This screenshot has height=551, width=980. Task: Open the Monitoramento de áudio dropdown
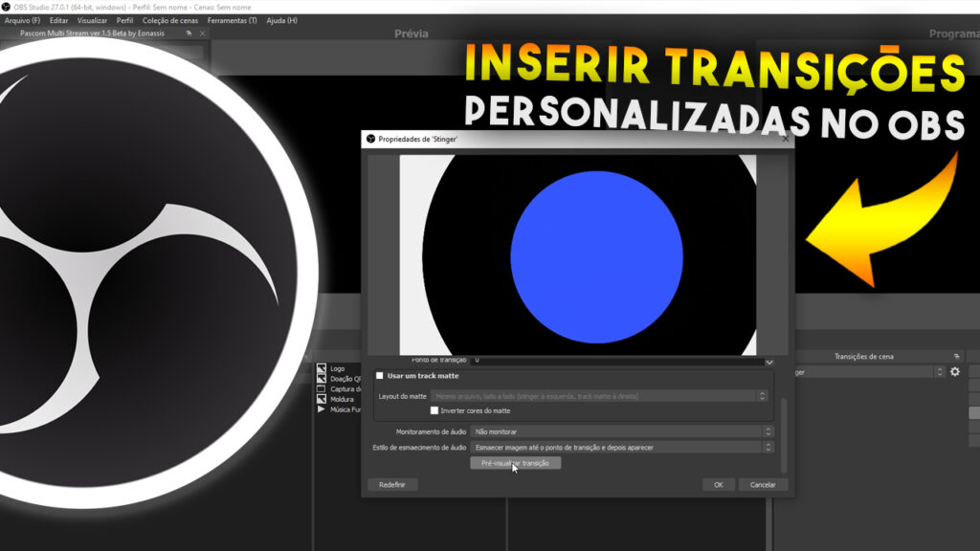tap(622, 431)
